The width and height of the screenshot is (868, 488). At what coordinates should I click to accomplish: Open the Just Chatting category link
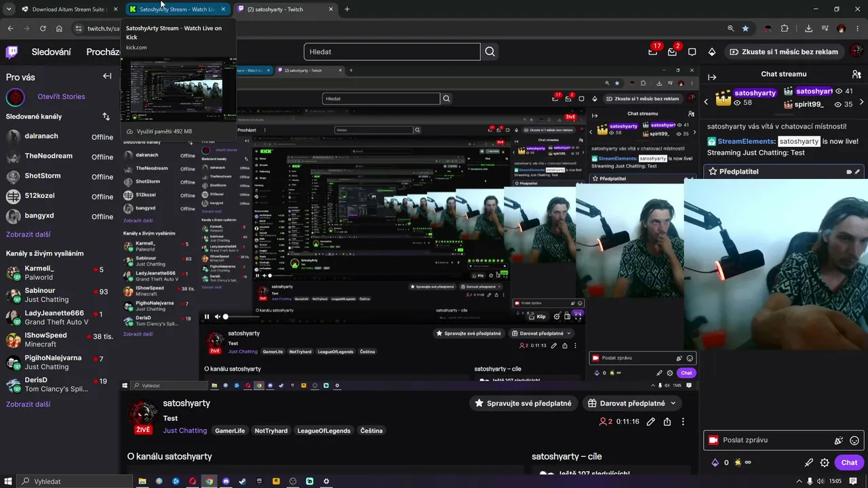pyautogui.click(x=184, y=430)
